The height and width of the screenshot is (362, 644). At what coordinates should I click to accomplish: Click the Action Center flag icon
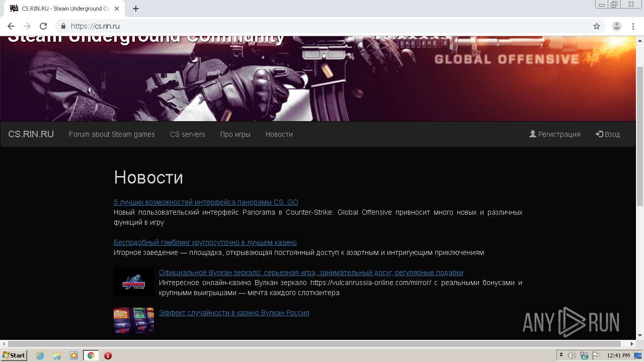point(596,355)
